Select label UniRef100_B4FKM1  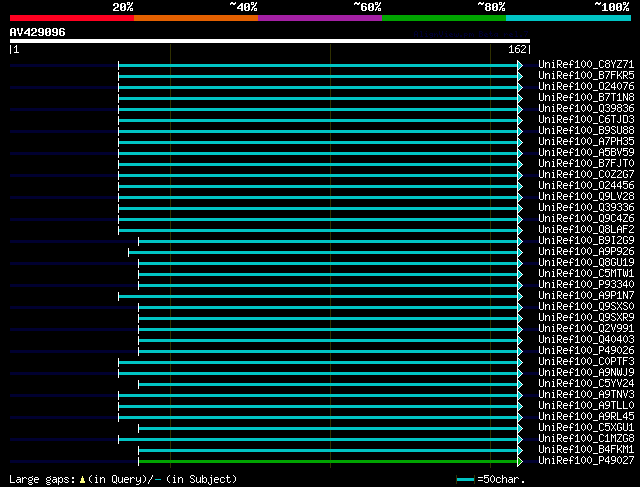(586, 450)
